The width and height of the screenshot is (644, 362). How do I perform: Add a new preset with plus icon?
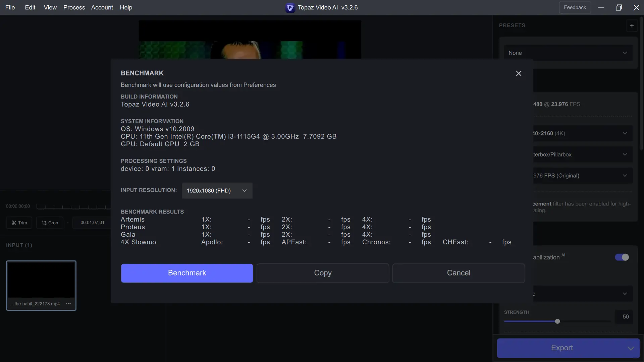[x=632, y=25]
